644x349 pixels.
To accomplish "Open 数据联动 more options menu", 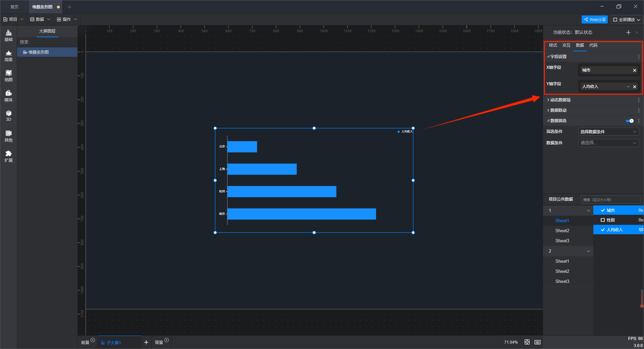I will click(639, 110).
